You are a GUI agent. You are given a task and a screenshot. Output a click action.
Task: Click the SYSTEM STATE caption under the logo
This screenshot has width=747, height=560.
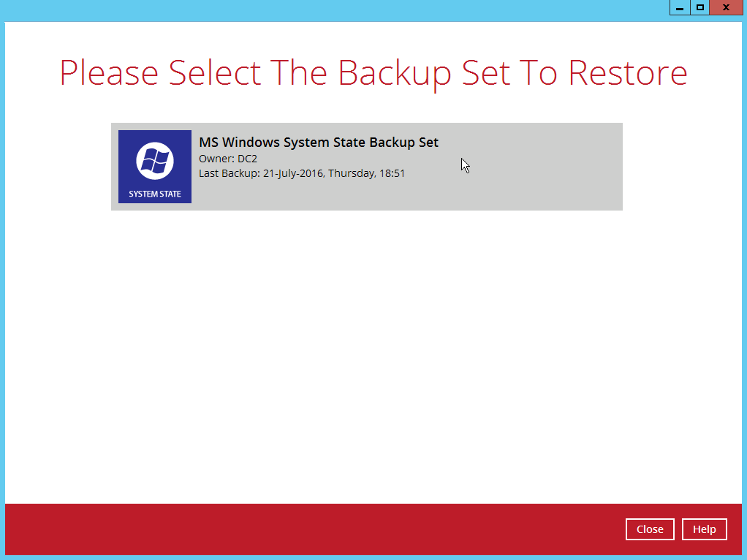point(155,194)
